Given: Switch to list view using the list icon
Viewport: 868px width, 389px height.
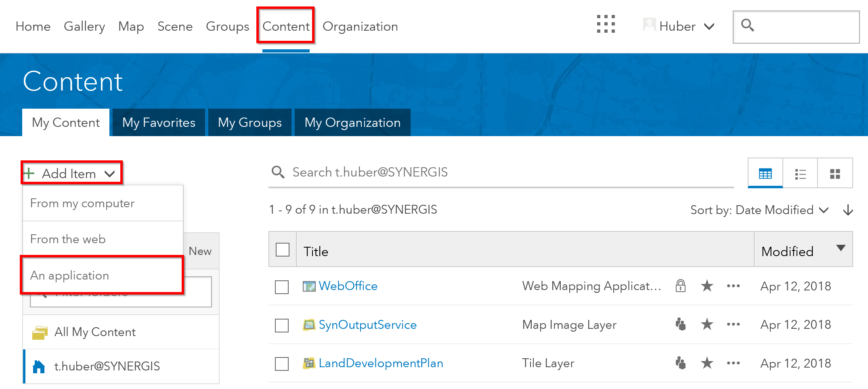Looking at the screenshot, I should coord(800,173).
